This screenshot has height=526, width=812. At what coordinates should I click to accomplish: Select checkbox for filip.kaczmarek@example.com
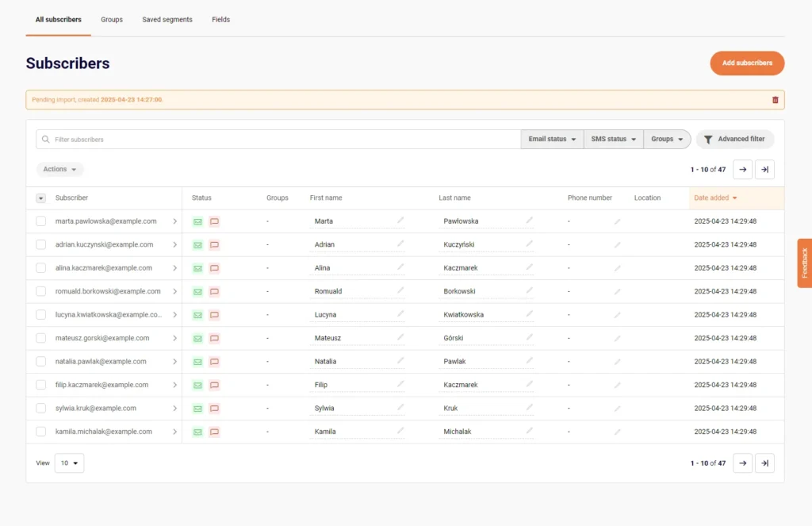41,385
